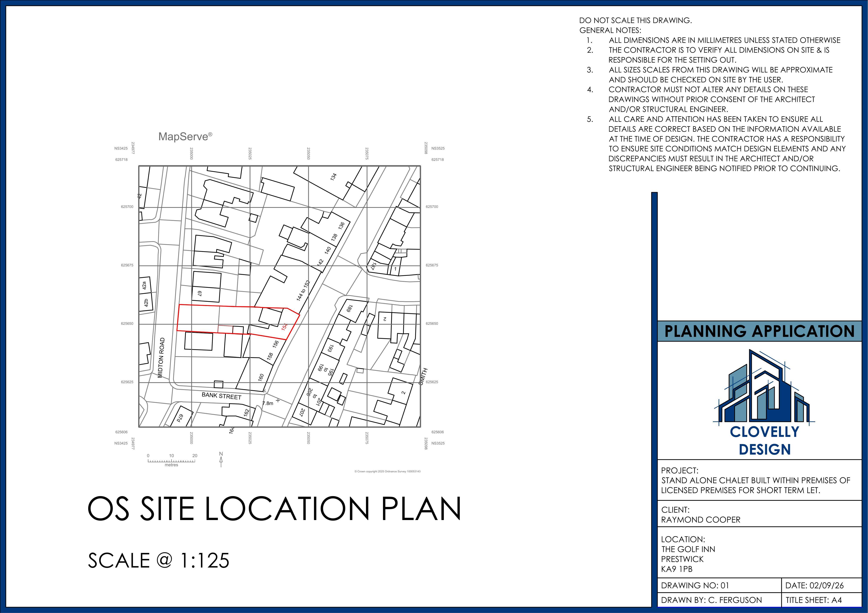Click the north arrow symbol below the map

[x=221, y=460]
